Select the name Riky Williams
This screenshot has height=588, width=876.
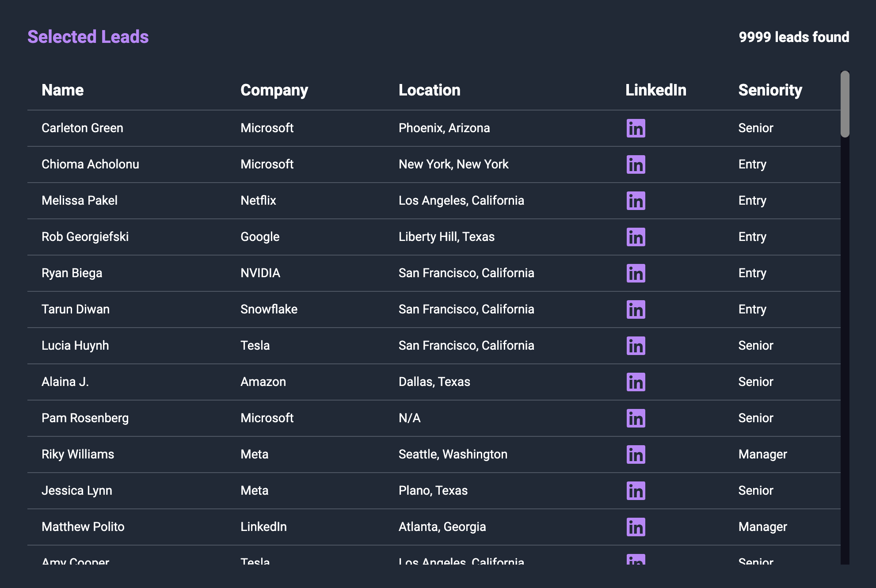coord(78,454)
